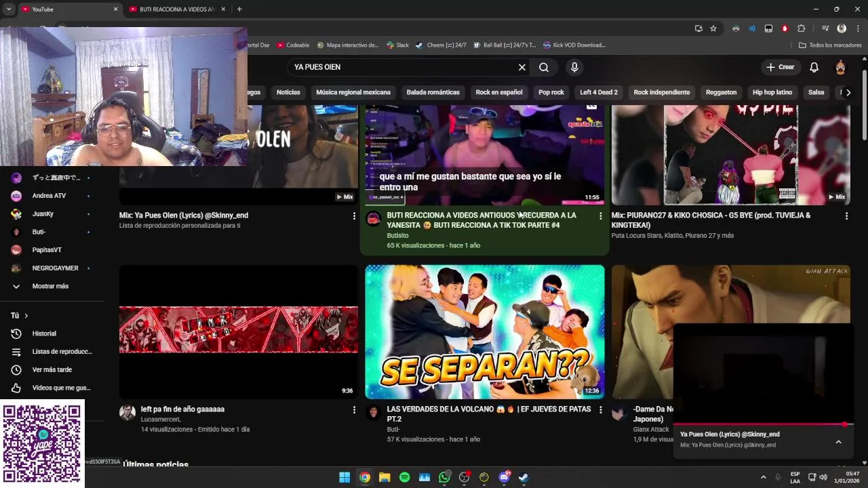The width and height of the screenshot is (868, 488).
Task: Open more options for PIURANO27 mix
Action: pyautogui.click(x=846, y=216)
